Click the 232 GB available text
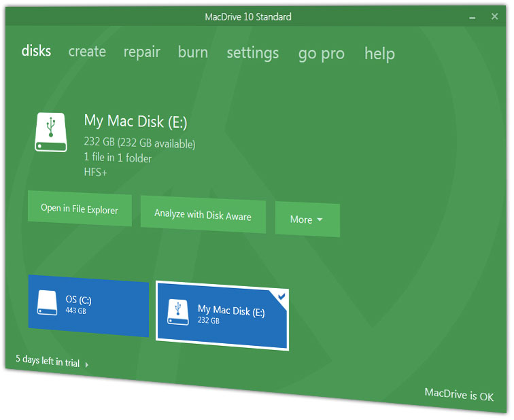514x420 pixels. pos(139,143)
